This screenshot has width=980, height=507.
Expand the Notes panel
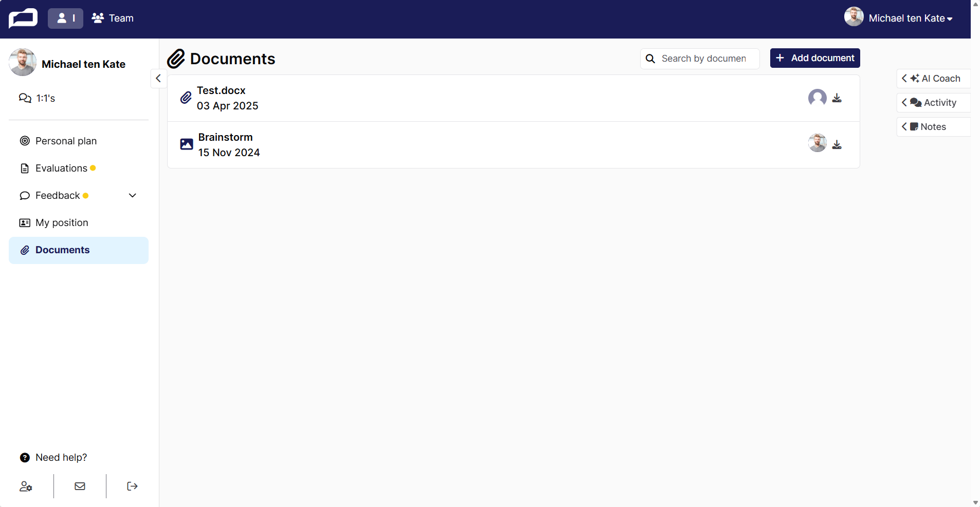point(933,127)
